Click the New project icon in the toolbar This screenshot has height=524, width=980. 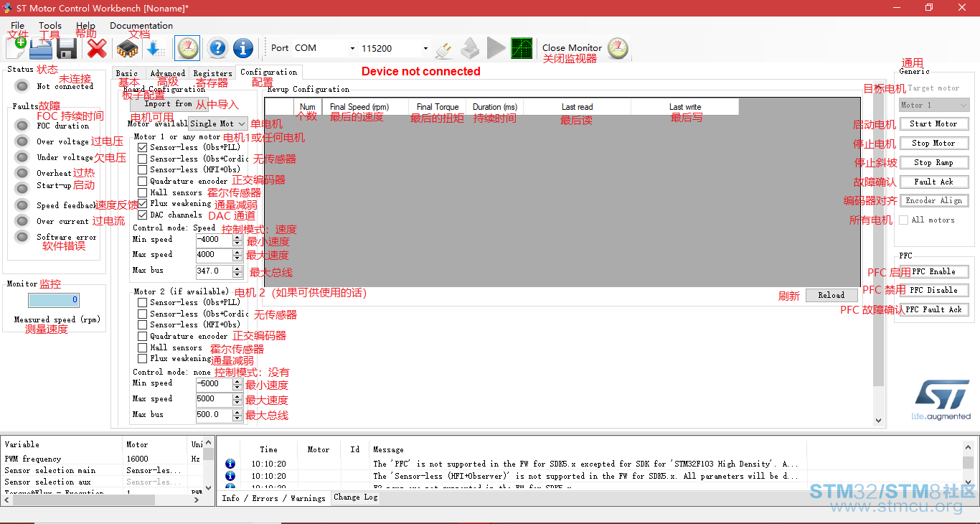coord(16,48)
